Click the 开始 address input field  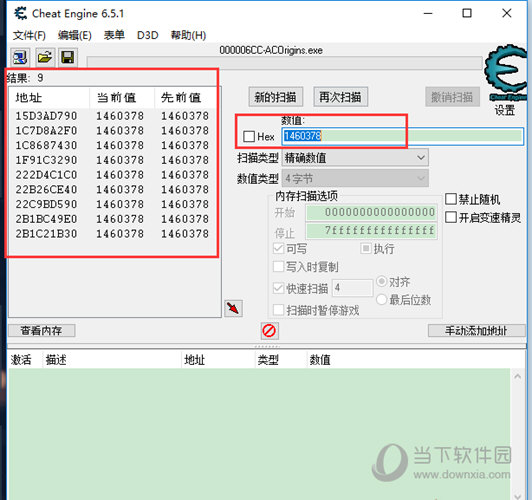click(371, 213)
